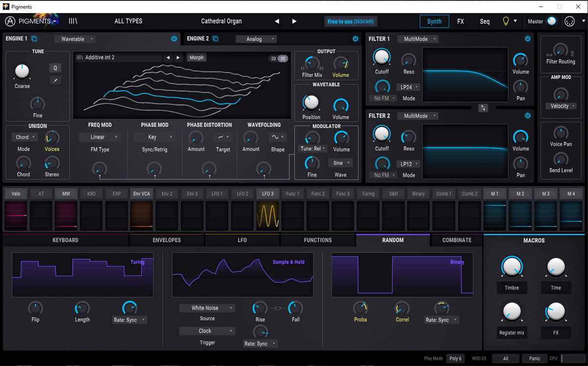Click the Rise-Fall link icon
This screenshot has width=588, height=366.
278,308
